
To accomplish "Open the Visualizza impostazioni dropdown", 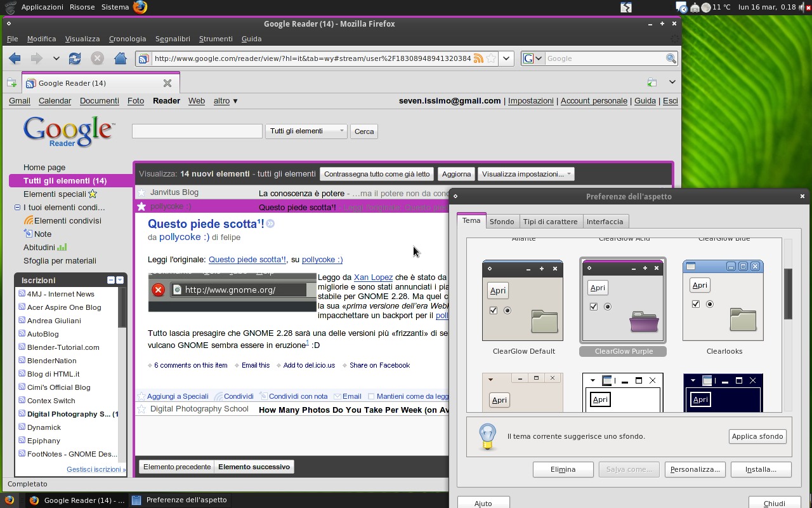I will coord(526,174).
